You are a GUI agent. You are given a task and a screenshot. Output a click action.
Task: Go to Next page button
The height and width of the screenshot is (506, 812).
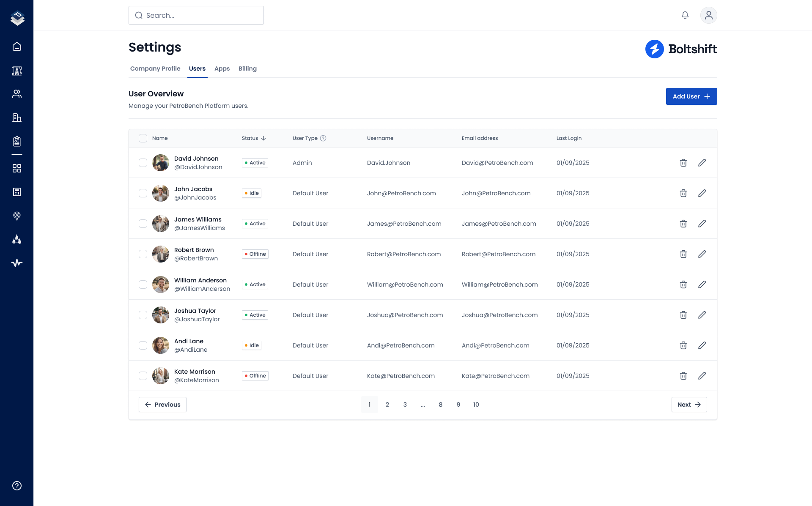point(689,405)
